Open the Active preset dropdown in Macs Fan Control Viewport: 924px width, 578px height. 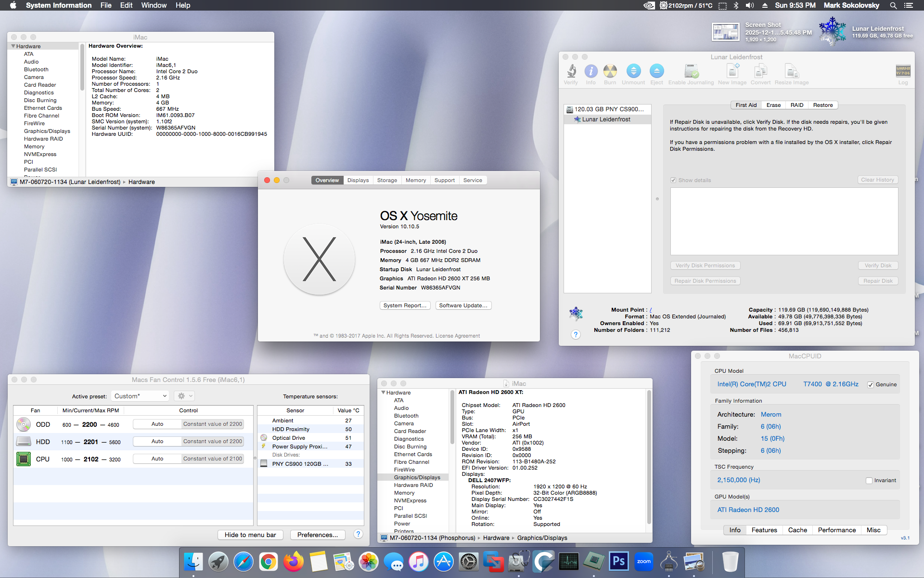pyautogui.click(x=140, y=395)
